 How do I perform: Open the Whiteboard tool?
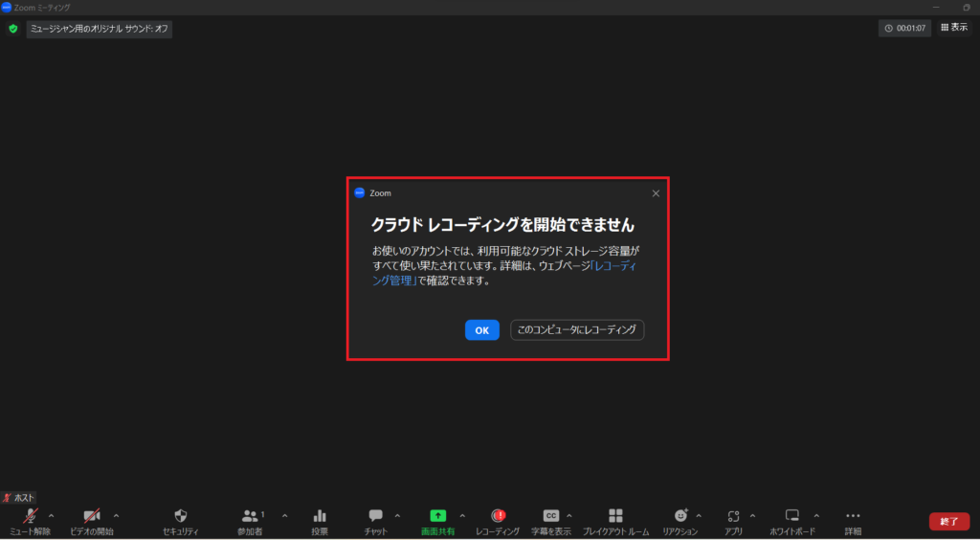pyautogui.click(x=792, y=516)
